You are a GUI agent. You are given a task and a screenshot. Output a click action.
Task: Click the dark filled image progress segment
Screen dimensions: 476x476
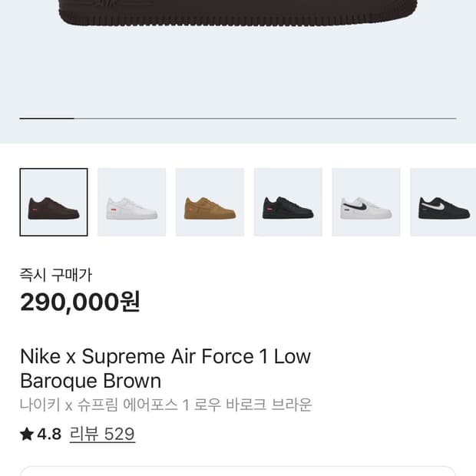coord(46,118)
